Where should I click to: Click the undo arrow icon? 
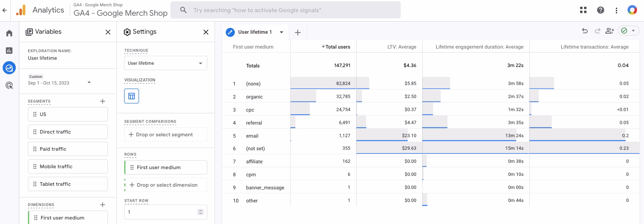(585, 31)
